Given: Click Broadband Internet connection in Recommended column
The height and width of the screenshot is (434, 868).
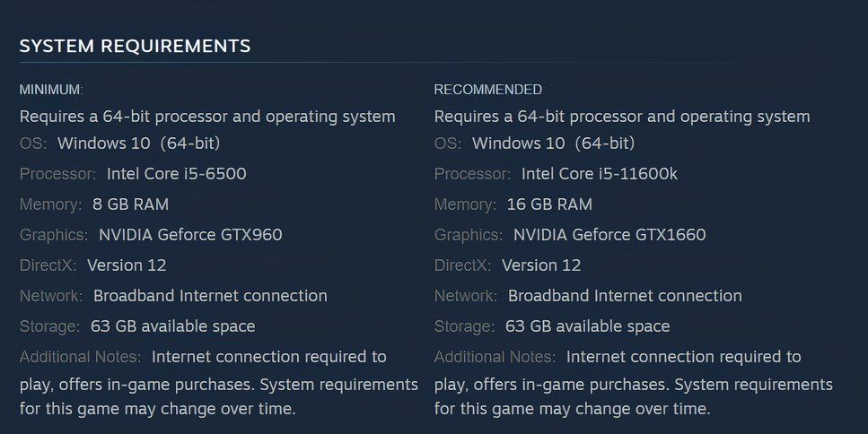Looking at the screenshot, I should coord(625,296).
